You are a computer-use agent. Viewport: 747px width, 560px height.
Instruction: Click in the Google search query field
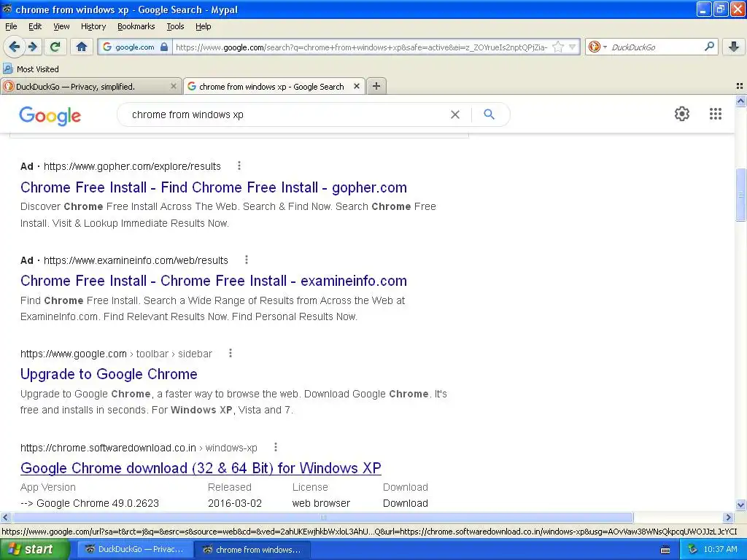coord(286,114)
